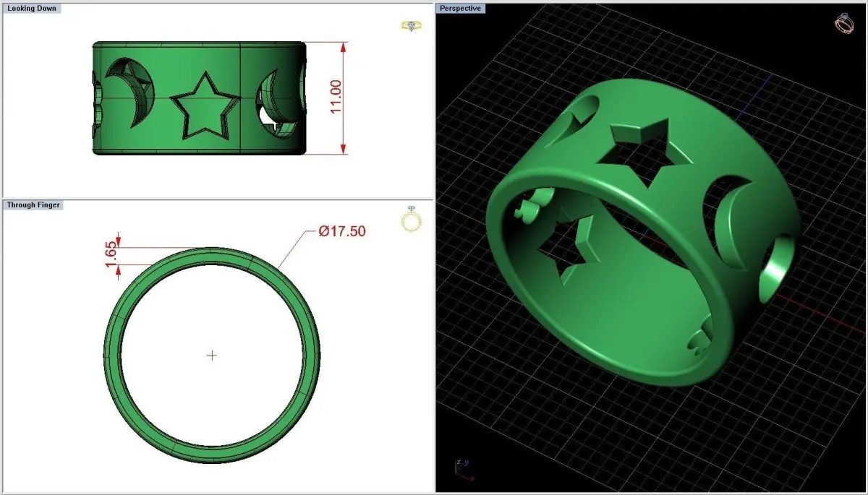Select the Through Finger viewport title
The width and height of the screenshot is (868, 495).
pyautogui.click(x=33, y=205)
